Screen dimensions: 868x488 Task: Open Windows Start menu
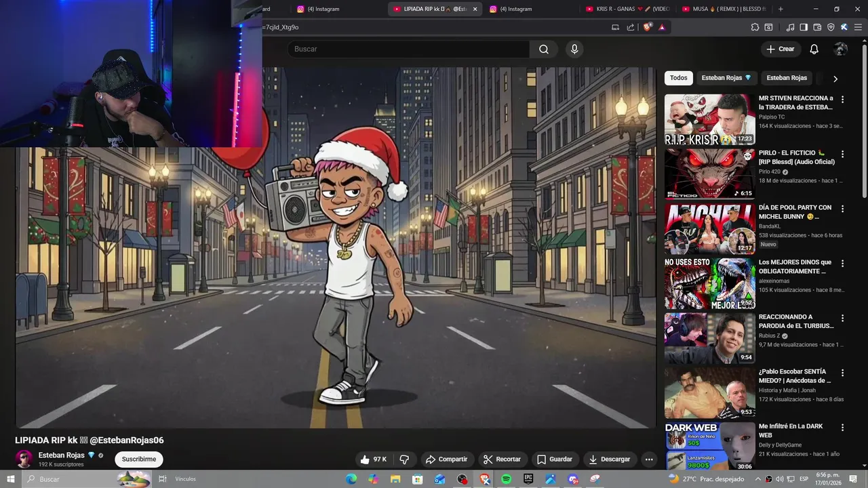tap(11, 479)
